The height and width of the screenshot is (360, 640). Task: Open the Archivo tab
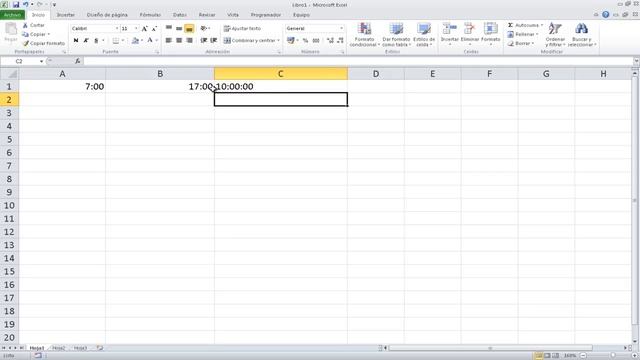(12, 15)
